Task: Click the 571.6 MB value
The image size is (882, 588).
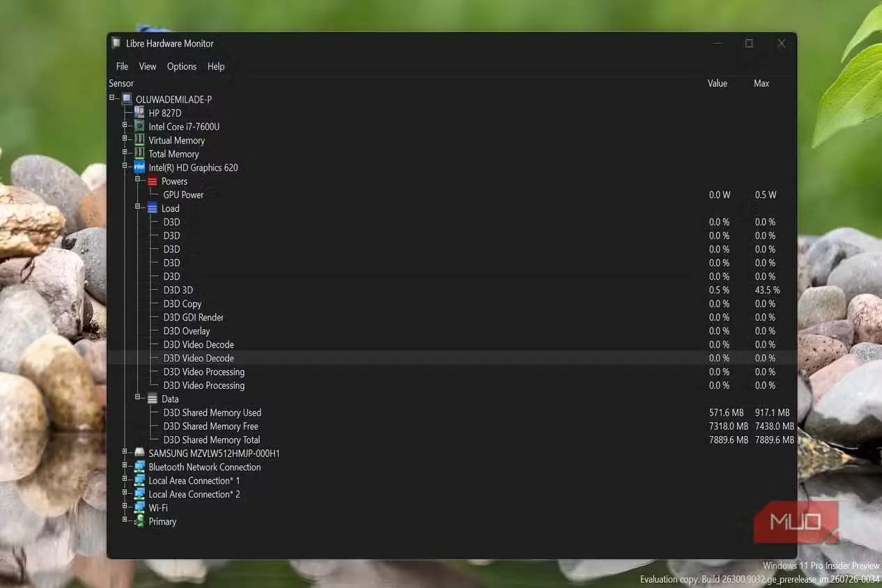Action: (726, 412)
